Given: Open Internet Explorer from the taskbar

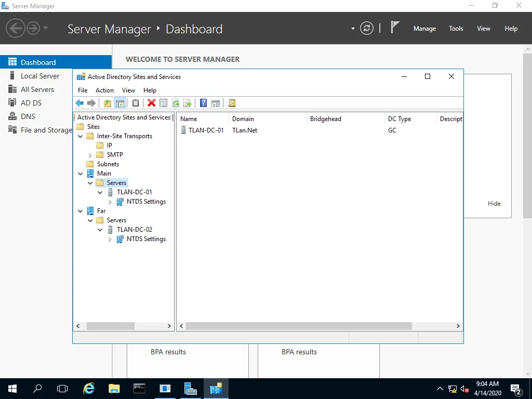Looking at the screenshot, I should pos(89,389).
